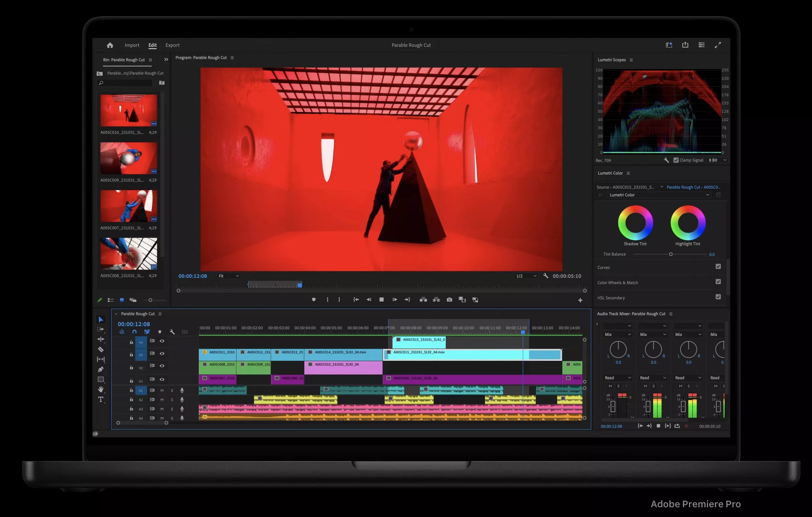This screenshot has width=812, height=517.
Task: Enter full screen video output
Action: point(718,45)
